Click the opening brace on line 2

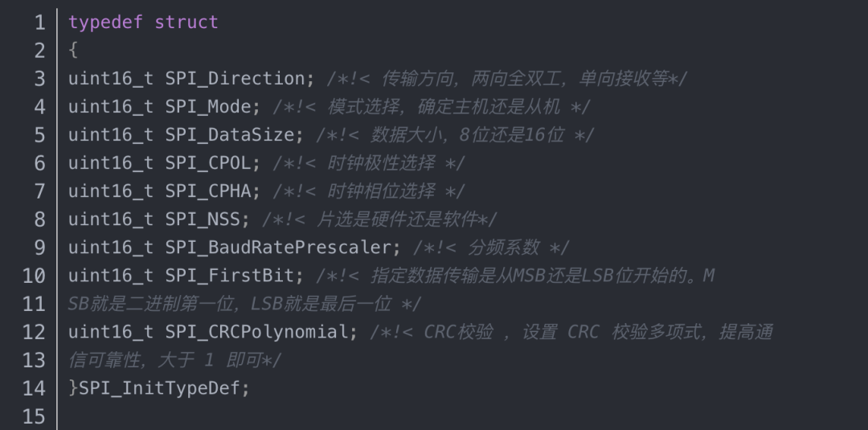tap(73, 51)
